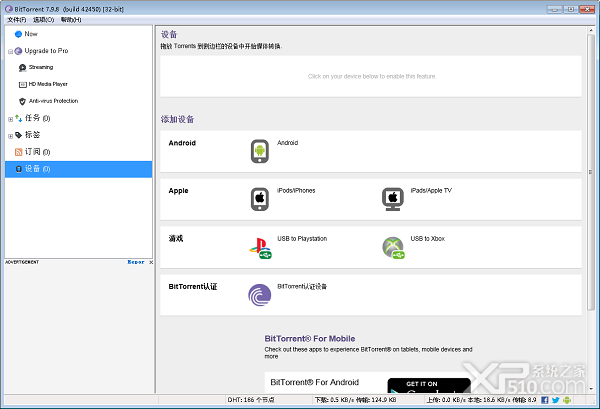Screen dimensions: 600x409
Task: Select the Android text label beside the phone icon
Action: (x=287, y=143)
